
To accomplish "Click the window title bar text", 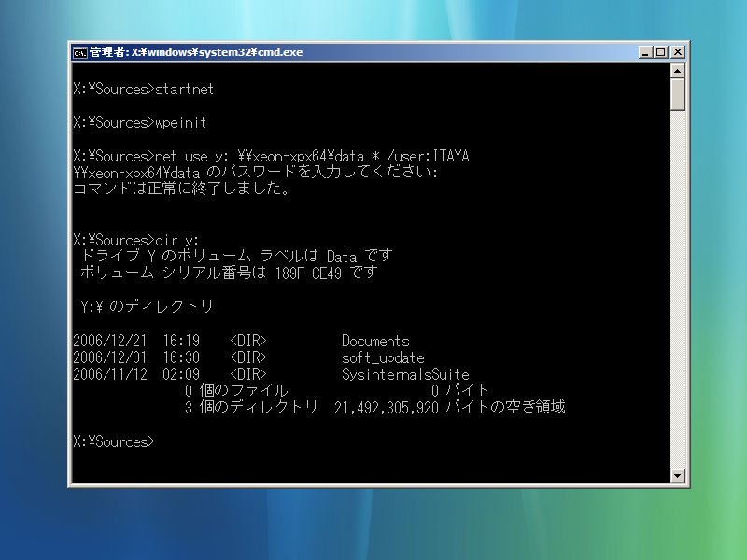I will pos(196,52).
